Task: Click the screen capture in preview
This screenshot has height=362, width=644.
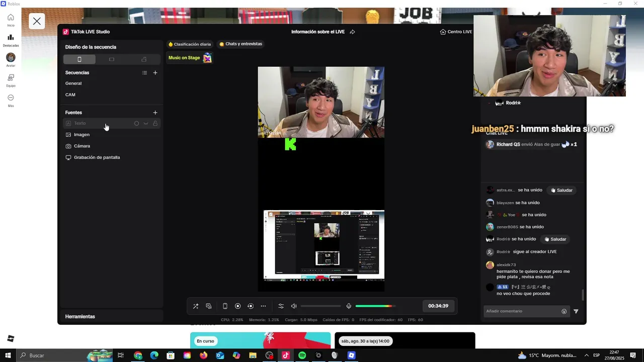Action: pyautogui.click(x=324, y=245)
